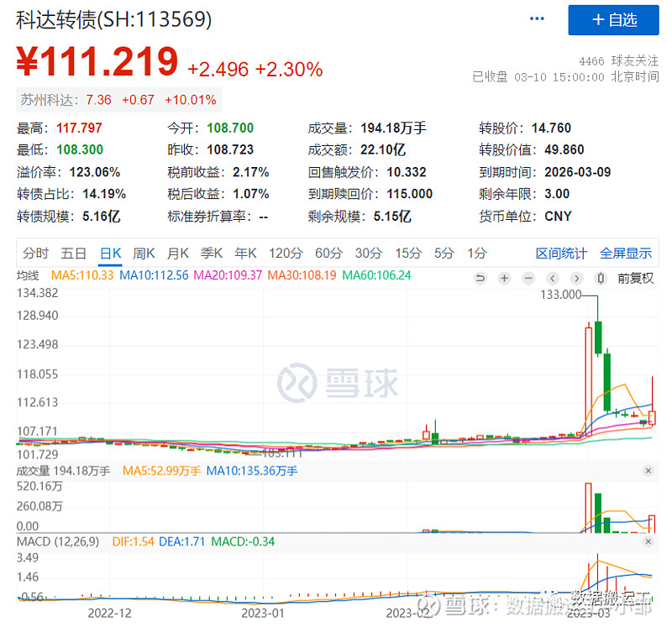The height and width of the screenshot is (627, 672).
Task: Open 区间统计 range statistics
Action: 561,253
